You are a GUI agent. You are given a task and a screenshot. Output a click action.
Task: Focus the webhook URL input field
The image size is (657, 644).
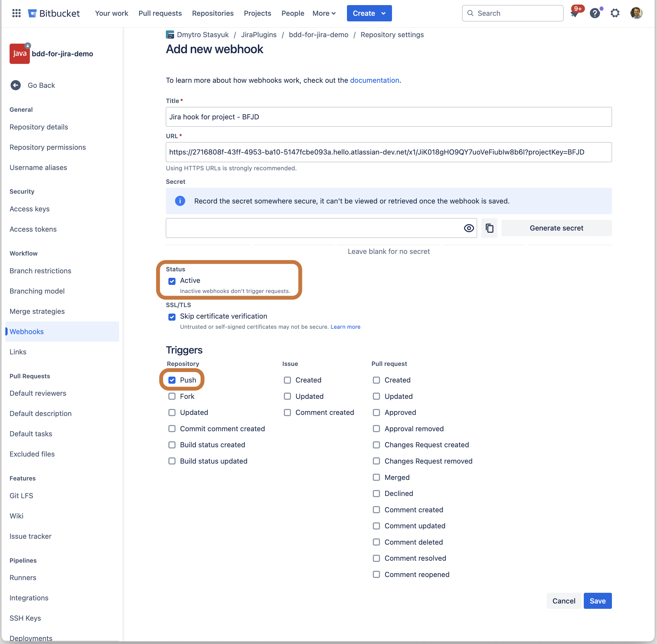(389, 152)
